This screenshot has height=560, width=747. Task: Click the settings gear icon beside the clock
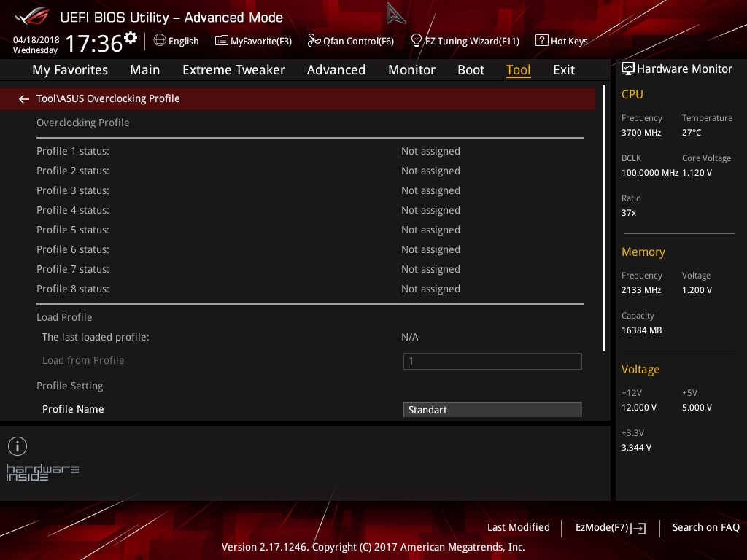(131, 38)
